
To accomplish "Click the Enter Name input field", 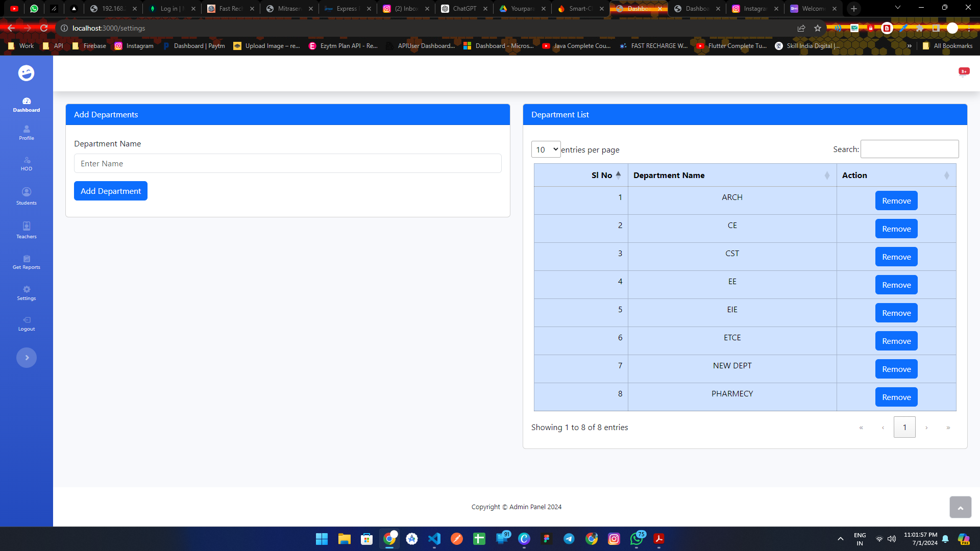I will [287, 164].
